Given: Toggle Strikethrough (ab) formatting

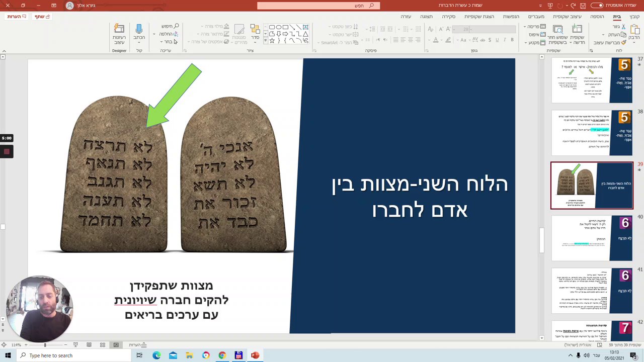Looking at the screenshot, I should point(481,40).
